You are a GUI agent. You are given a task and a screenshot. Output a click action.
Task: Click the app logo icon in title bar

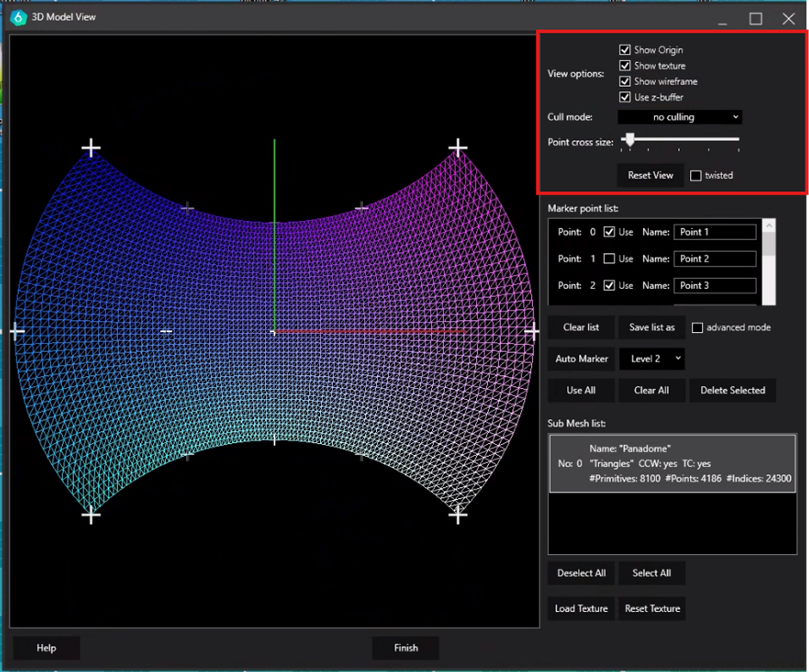pos(18,16)
